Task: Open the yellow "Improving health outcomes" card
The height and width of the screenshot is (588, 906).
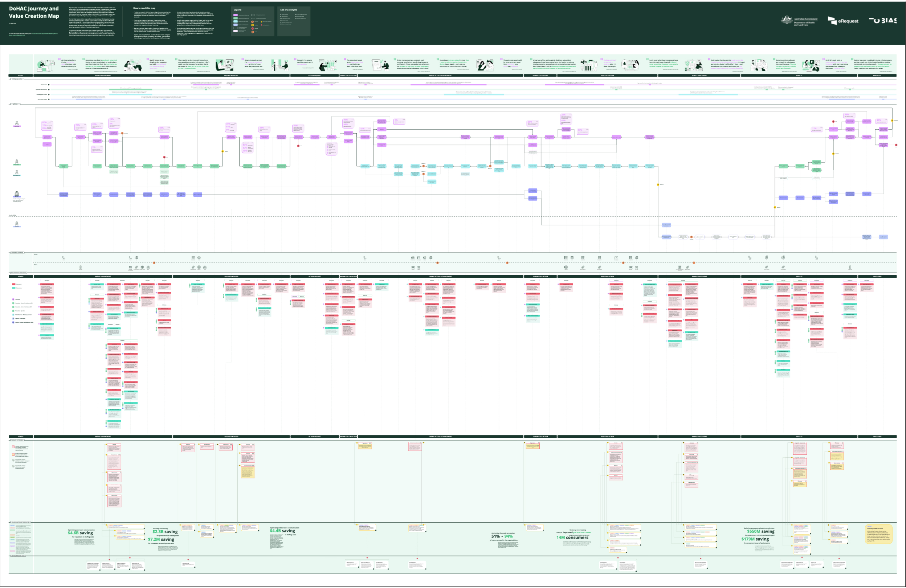Action: point(878,534)
